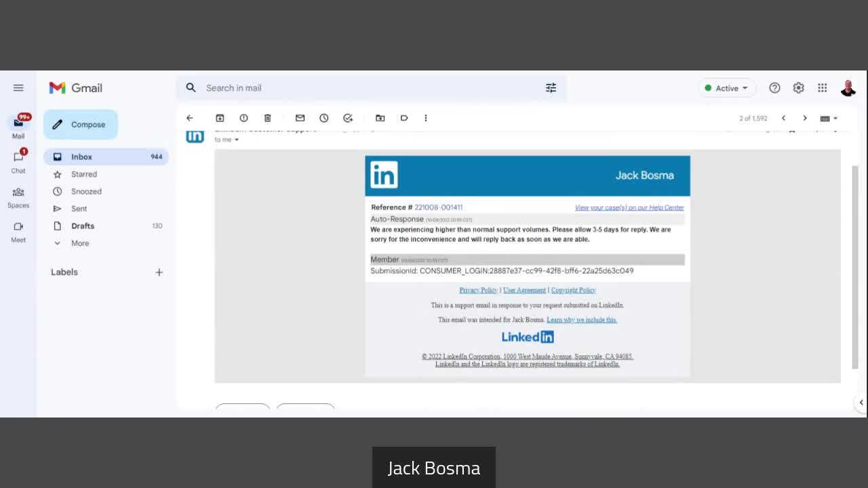The height and width of the screenshot is (488, 868).
Task: Open Spaces in the left rail
Action: click(x=18, y=197)
